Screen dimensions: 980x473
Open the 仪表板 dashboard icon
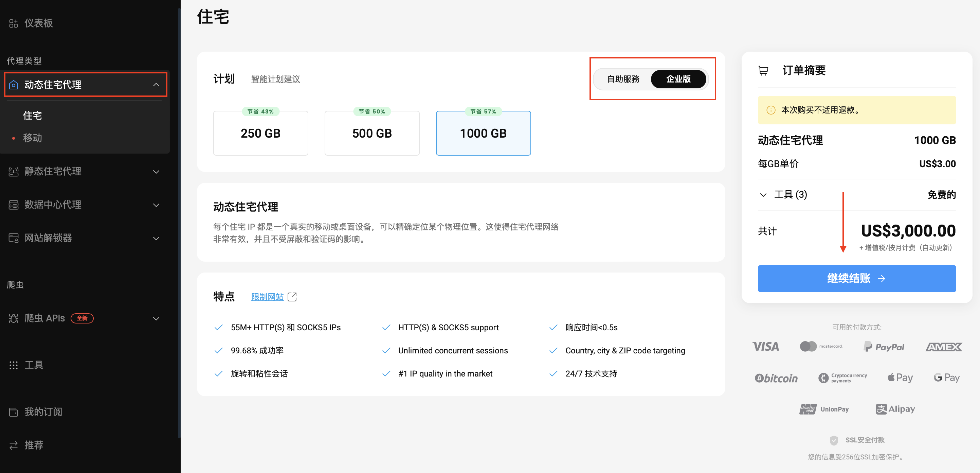pyautogui.click(x=13, y=23)
